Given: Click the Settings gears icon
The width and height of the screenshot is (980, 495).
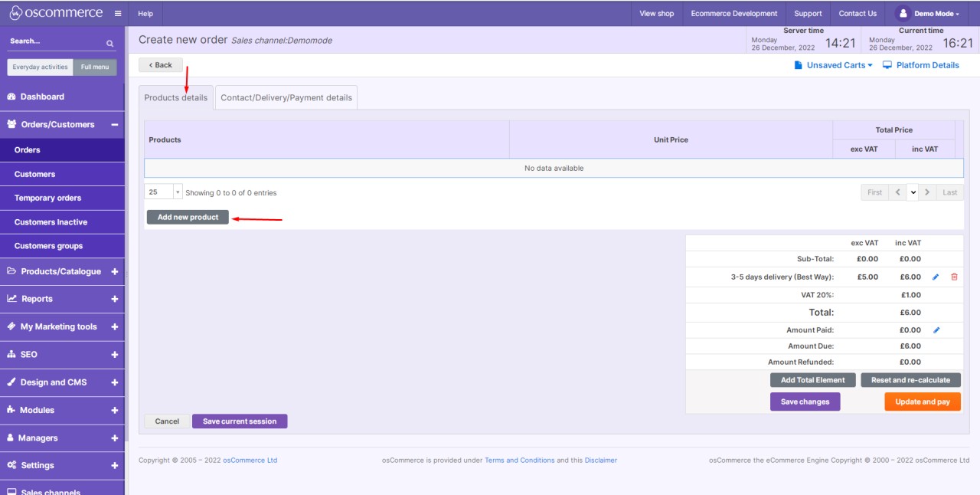Looking at the screenshot, I should pos(11,465).
